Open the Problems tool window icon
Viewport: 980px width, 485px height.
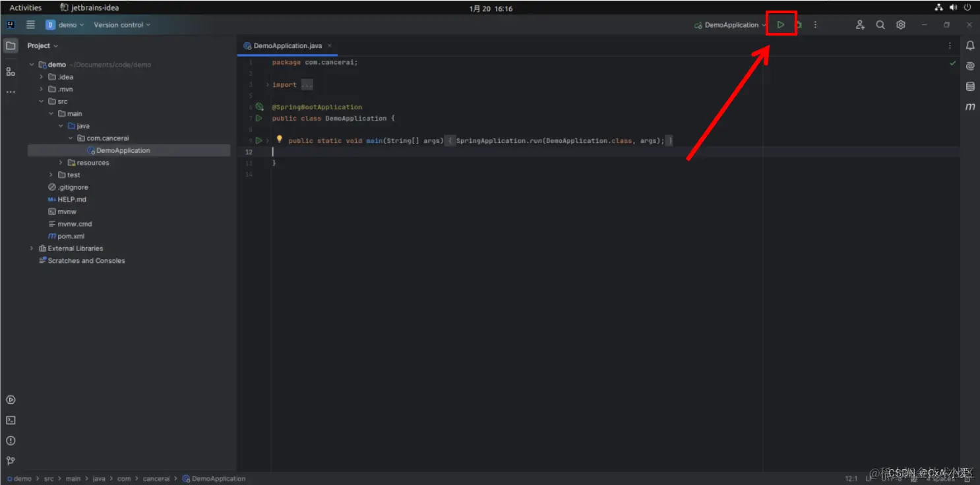(11, 441)
